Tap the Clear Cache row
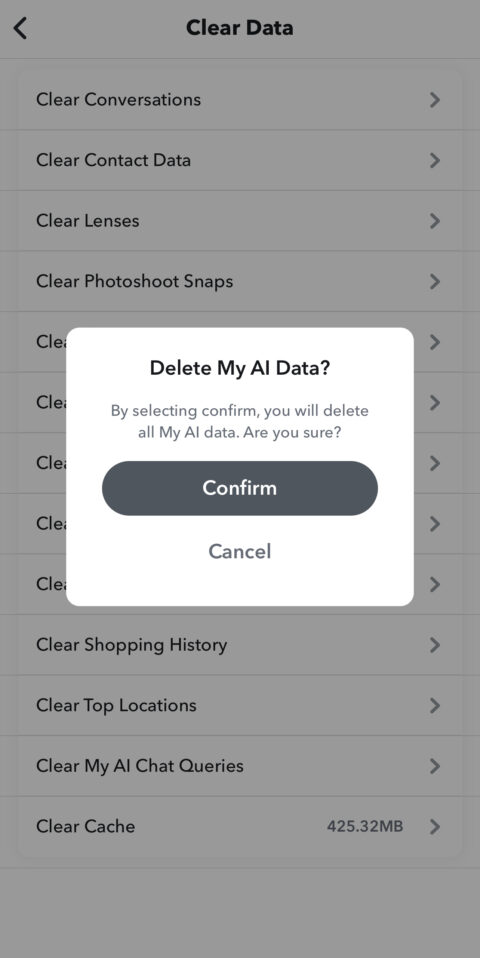This screenshot has width=480, height=958. [239, 827]
